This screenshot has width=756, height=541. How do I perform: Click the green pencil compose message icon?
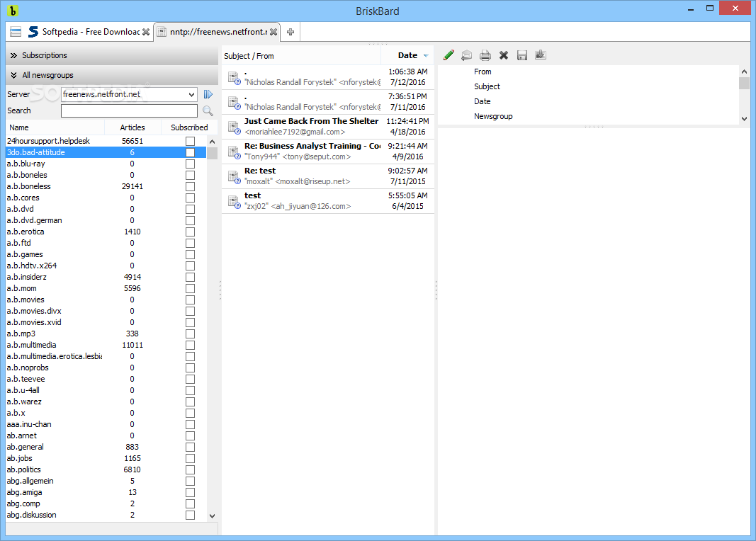coord(448,55)
